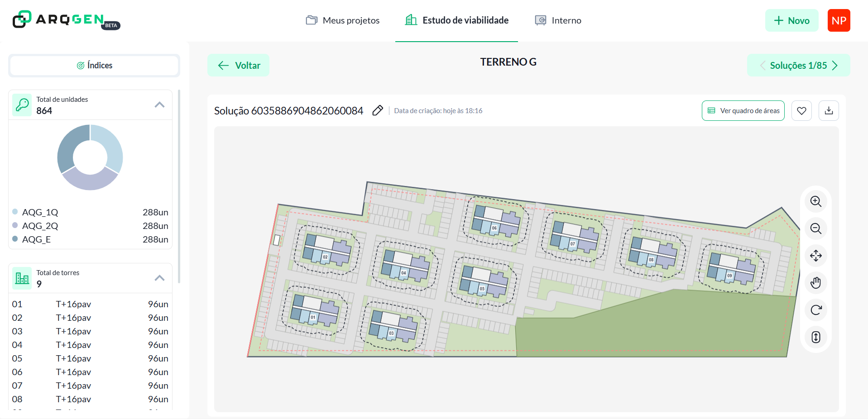The height and width of the screenshot is (419, 868).
Task: Click the zoom out magnifier icon
Action: [x=815, y=229]
